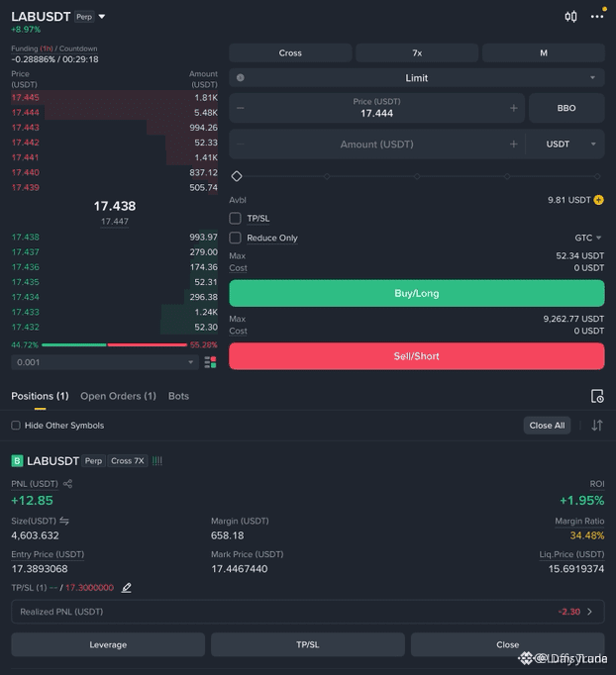Click the position Close button

click(x=507, y=644)
